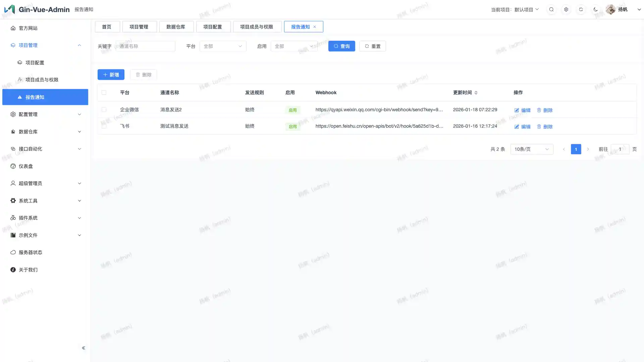Open 项目成员与权限 in the sidebar
Image resolution: width=644 pixels, height=362 pixels.
coord(42,80)
